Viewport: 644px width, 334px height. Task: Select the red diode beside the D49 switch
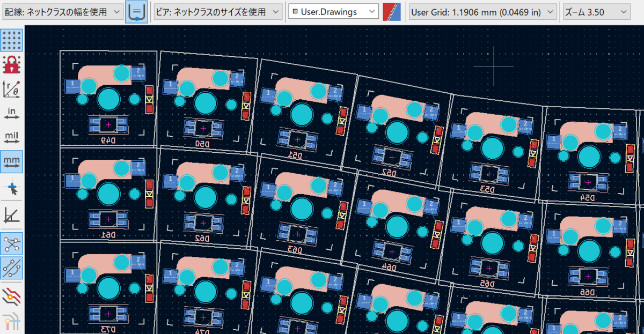(149, 99)
